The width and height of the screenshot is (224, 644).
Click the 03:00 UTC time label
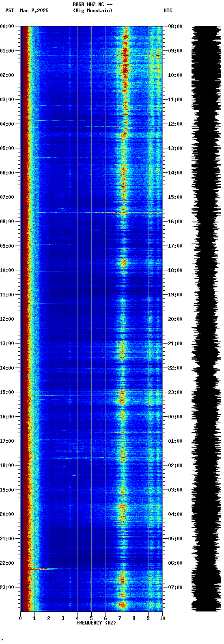[175, 490]
